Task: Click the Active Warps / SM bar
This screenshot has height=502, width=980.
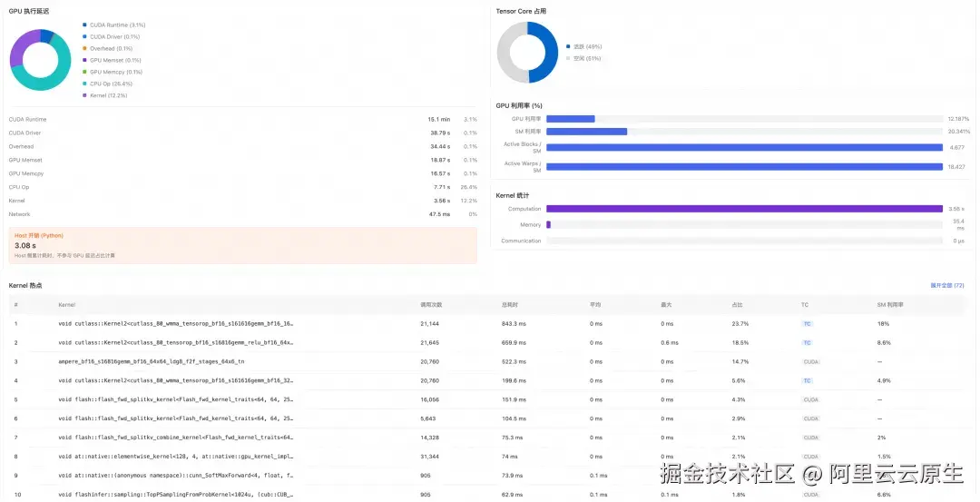Action: point(744,167)
